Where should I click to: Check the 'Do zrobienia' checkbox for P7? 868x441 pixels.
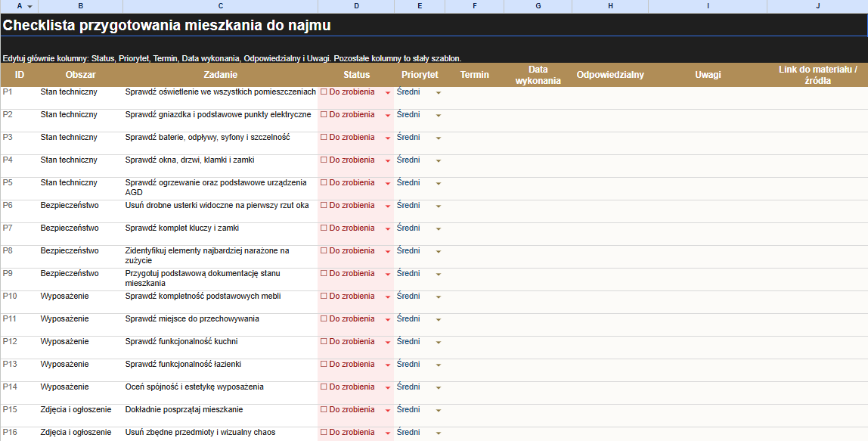pyautogui.click(x=324, y=228)
